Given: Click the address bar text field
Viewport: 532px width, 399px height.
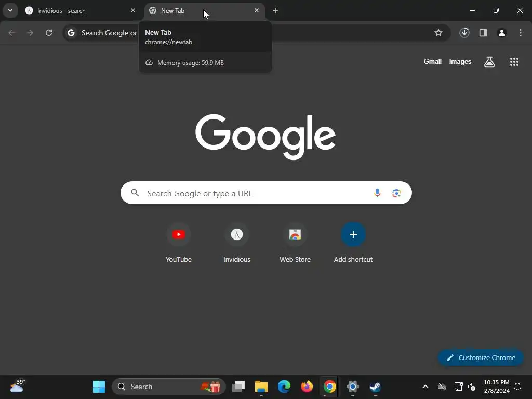Looking at the screenshot, I should pos(256,33).
